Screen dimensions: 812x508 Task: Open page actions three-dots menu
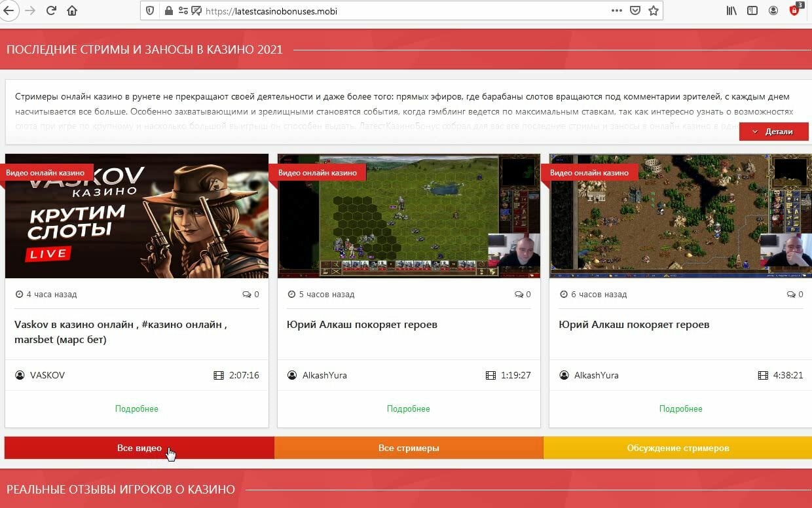click(x=616, y=10)
